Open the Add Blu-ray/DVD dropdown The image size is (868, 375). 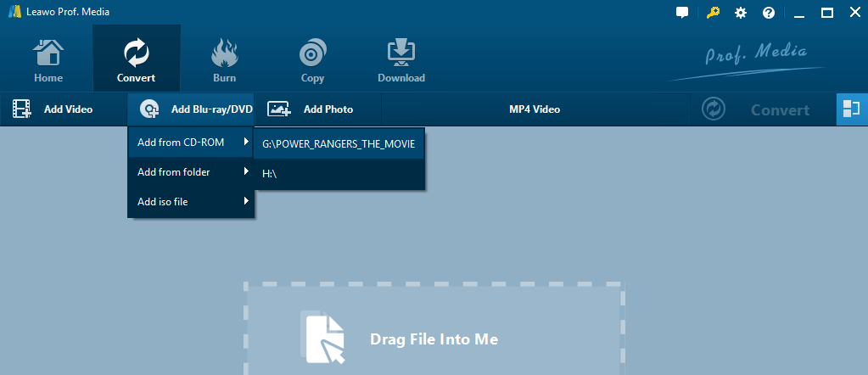click(190, 109)
